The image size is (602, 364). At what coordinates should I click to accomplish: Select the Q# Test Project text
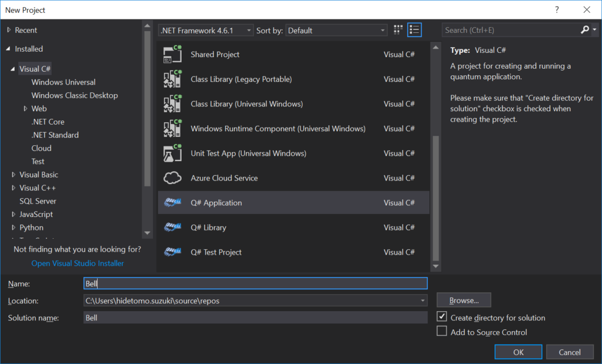click(x=216, y=252)
